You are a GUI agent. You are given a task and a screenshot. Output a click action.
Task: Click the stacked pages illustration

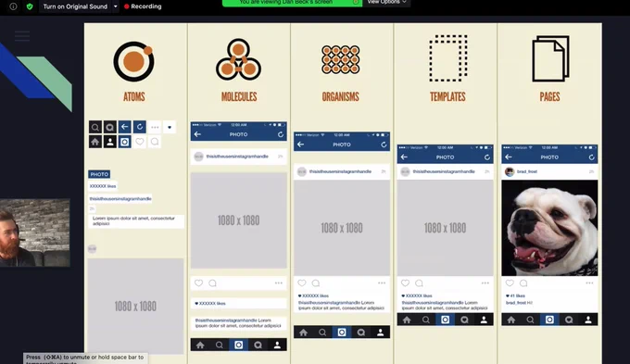(x=550, y=58)
